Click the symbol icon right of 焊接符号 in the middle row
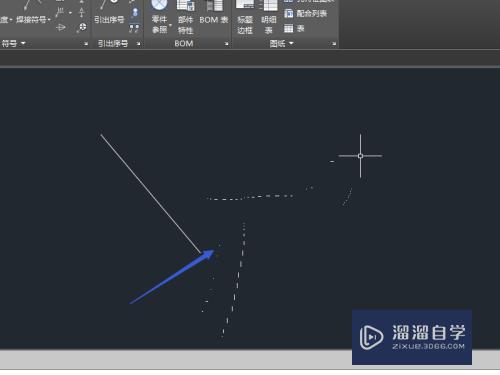500x375 pixels. (60, 13)
